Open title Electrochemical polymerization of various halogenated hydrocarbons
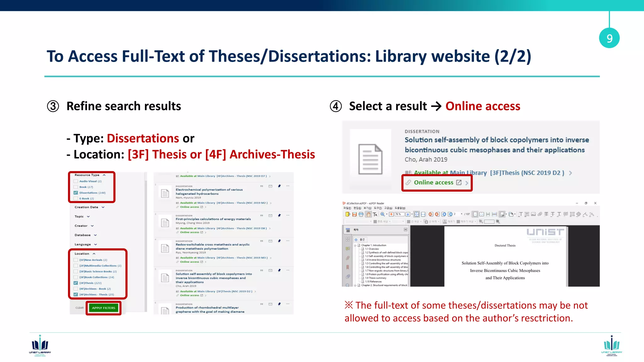This screenshot has height=362, width=644. pyautogui.click(x=209, y=192)
